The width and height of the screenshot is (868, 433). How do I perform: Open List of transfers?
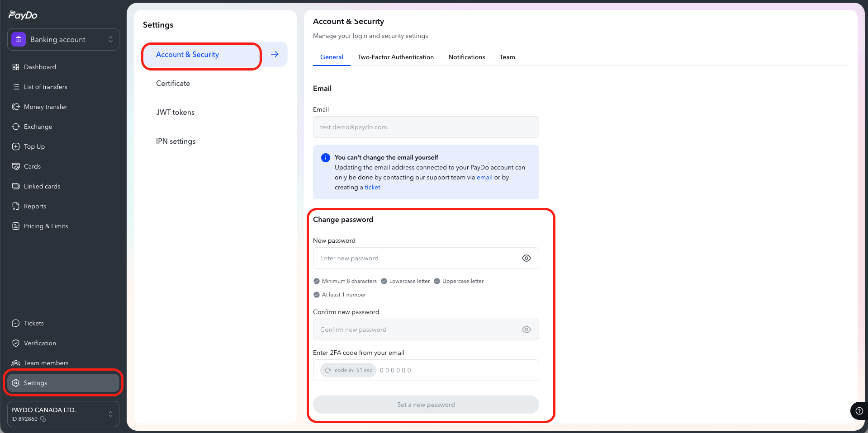[x=63, y=87]
